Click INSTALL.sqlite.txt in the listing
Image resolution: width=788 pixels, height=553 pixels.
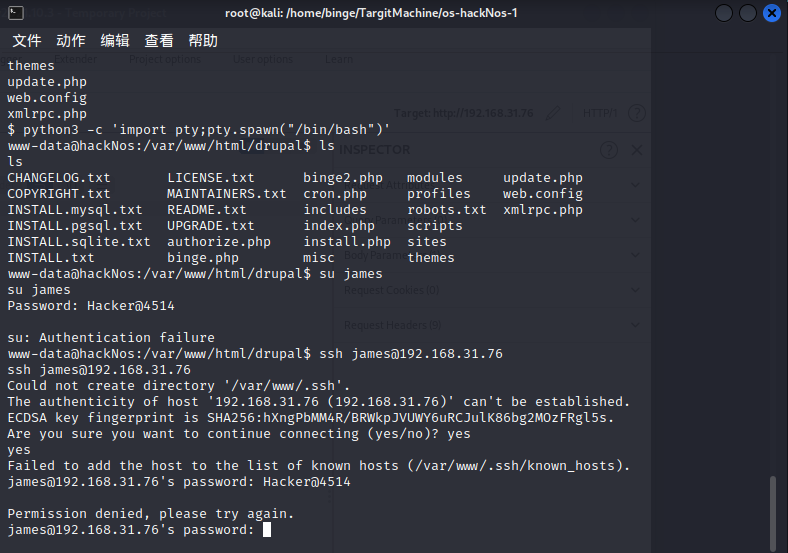79,242
